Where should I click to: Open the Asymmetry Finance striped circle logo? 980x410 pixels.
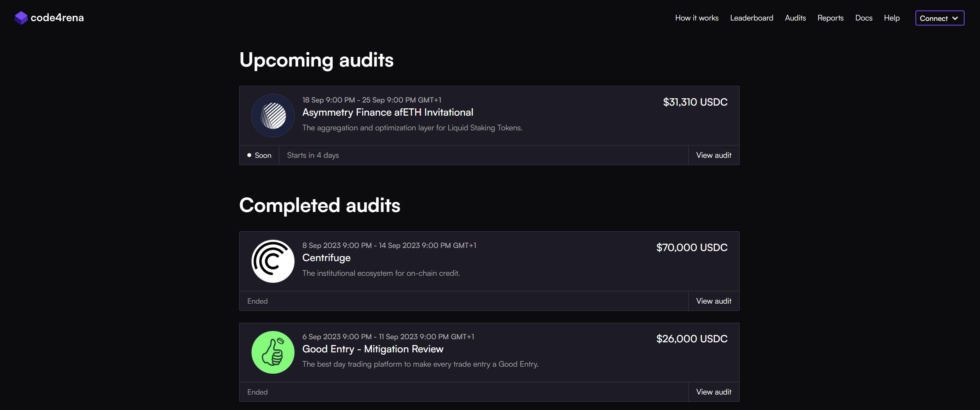(273, 116)
